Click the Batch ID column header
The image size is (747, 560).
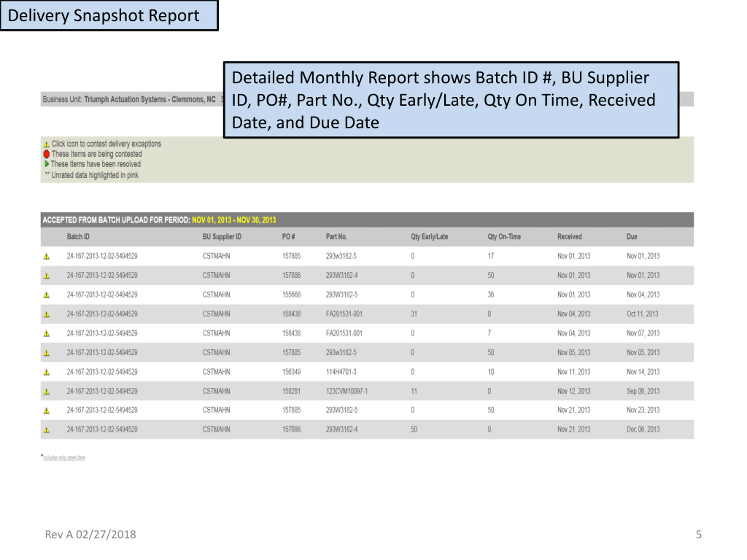(x=78, y=237)
